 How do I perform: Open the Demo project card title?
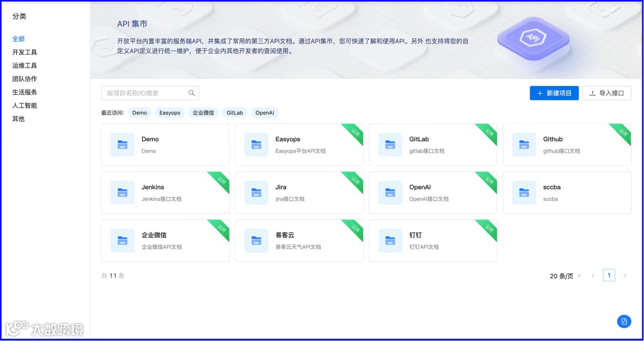click(x=150, y=139)
